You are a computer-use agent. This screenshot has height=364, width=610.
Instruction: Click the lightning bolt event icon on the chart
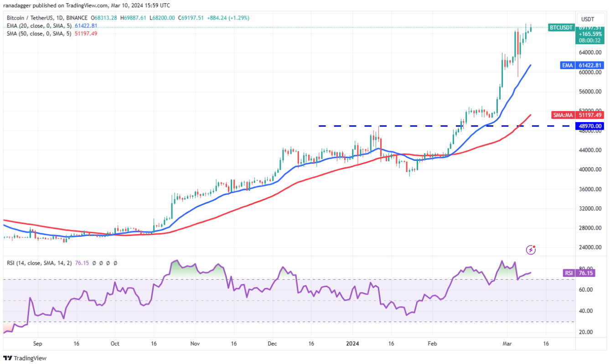tap(531, 249)
